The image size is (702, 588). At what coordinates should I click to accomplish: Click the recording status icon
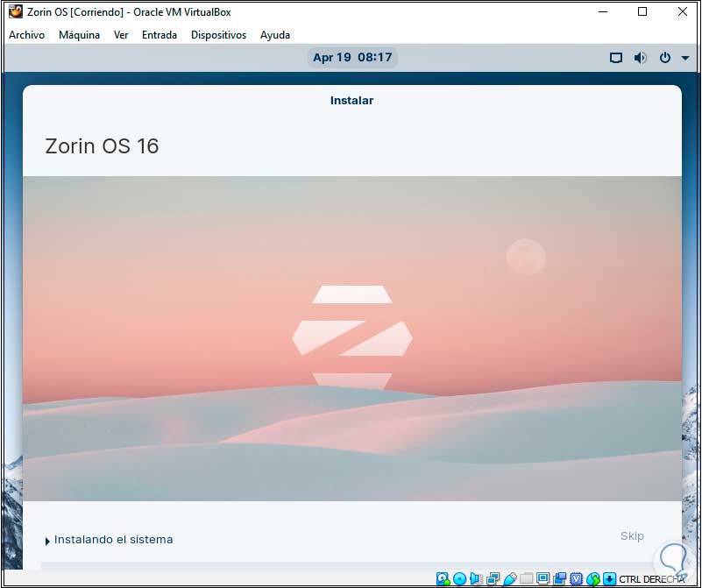560,578
